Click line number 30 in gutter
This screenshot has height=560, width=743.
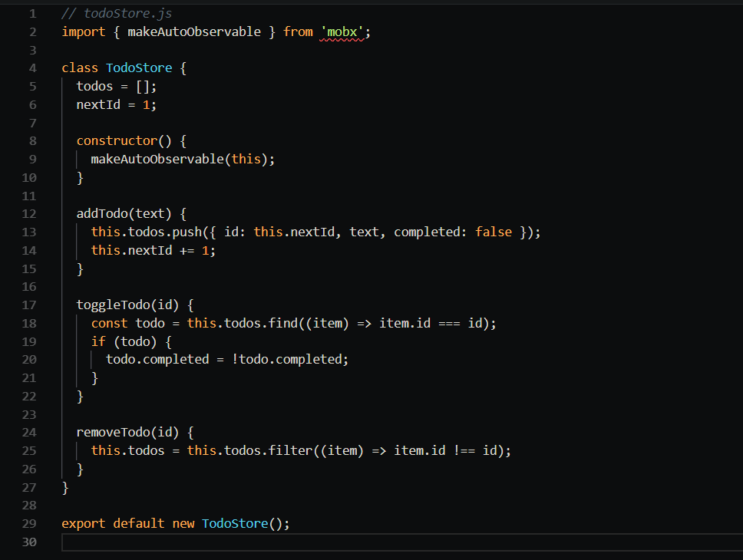(29, 542)
